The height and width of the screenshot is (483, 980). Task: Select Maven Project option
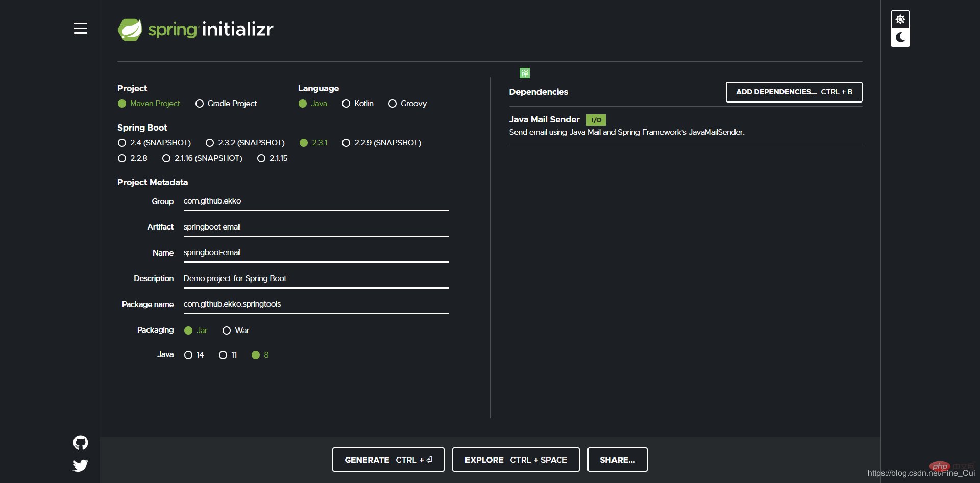click(149, 104)
